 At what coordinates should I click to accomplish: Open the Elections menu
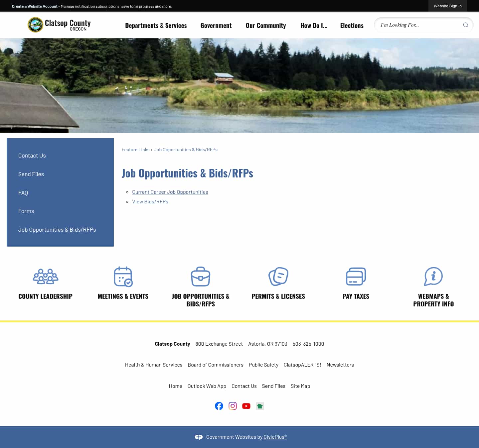(352, 26)
